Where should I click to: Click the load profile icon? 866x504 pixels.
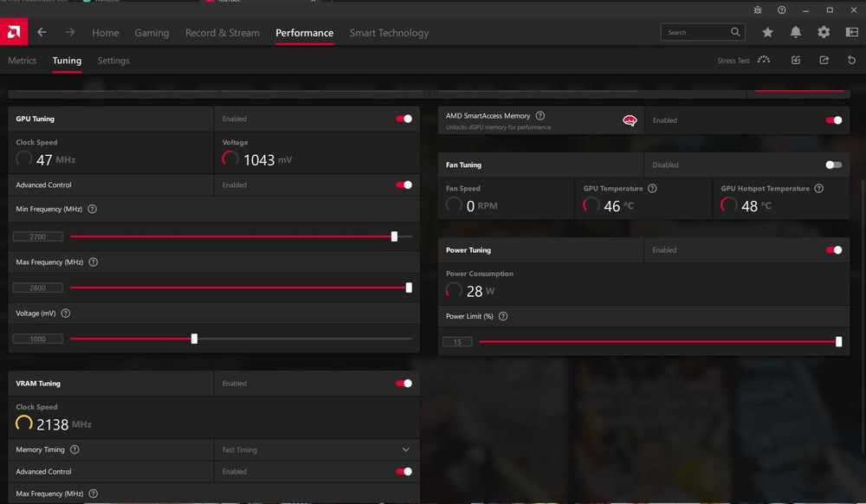796,60
